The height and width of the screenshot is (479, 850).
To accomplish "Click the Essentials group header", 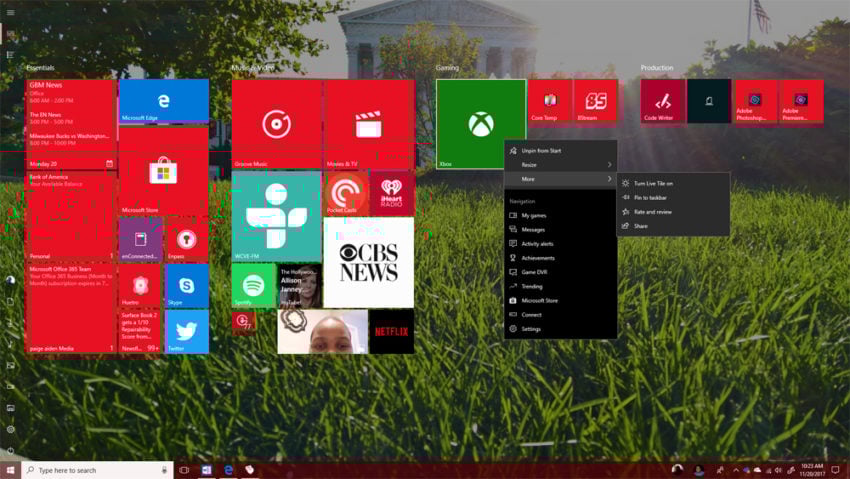I will (41, 68).
